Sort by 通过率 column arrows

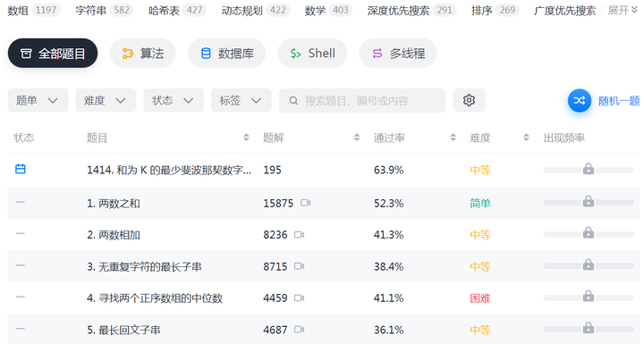click(x=453, y=138)
